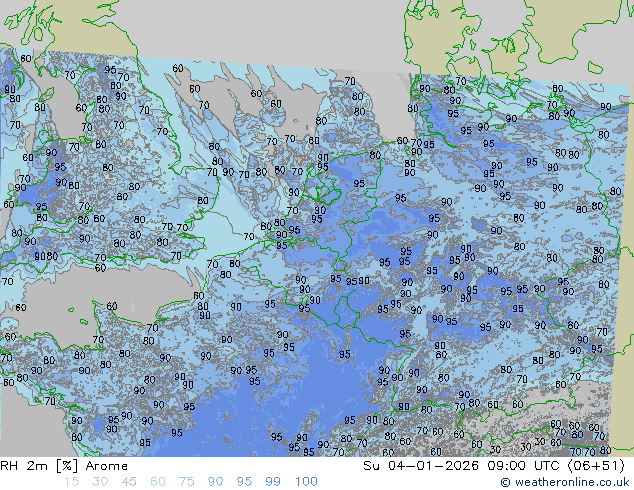
Task: Click the light blue legend value 60
Action: coord(158,482)
